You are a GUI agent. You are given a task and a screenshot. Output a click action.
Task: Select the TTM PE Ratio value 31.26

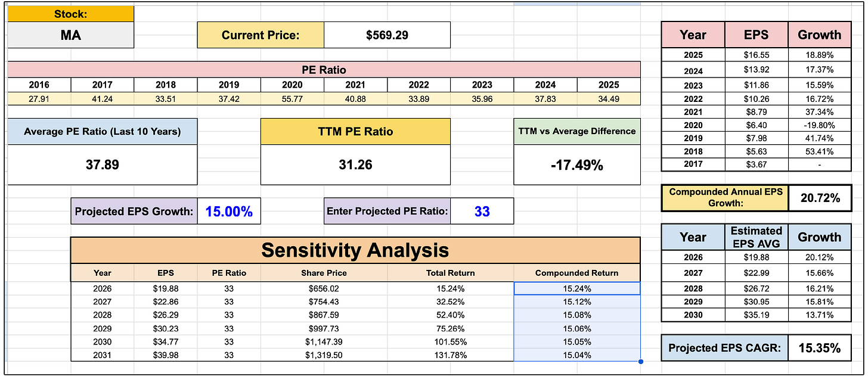pos(355,164)
